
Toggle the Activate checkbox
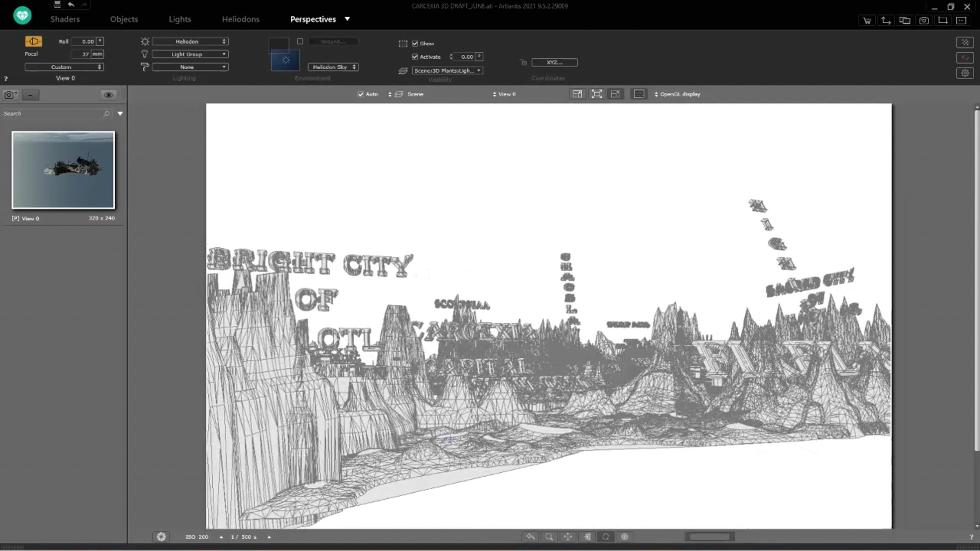click(x=415, y=57)
